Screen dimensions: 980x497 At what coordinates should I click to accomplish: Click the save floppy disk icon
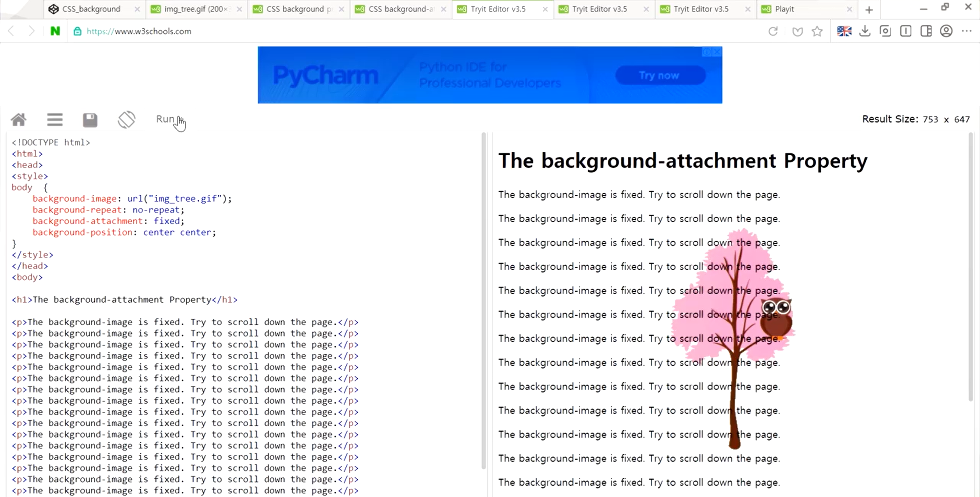(x=90, y=120)
